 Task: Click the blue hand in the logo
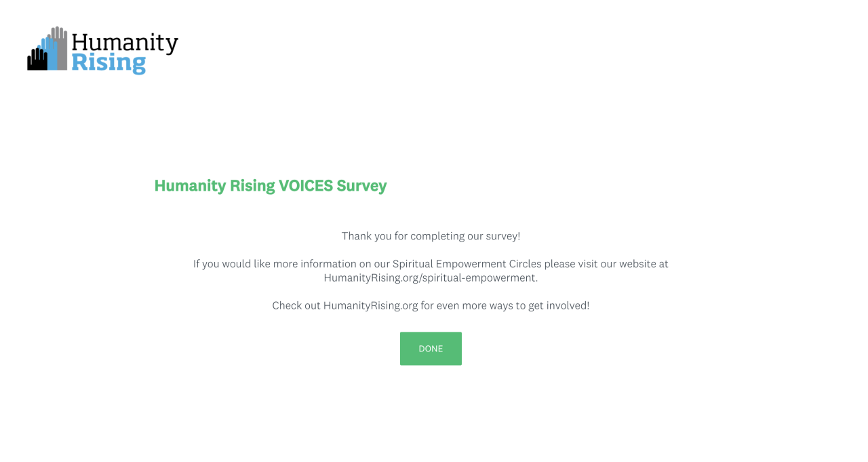point(50,52)
